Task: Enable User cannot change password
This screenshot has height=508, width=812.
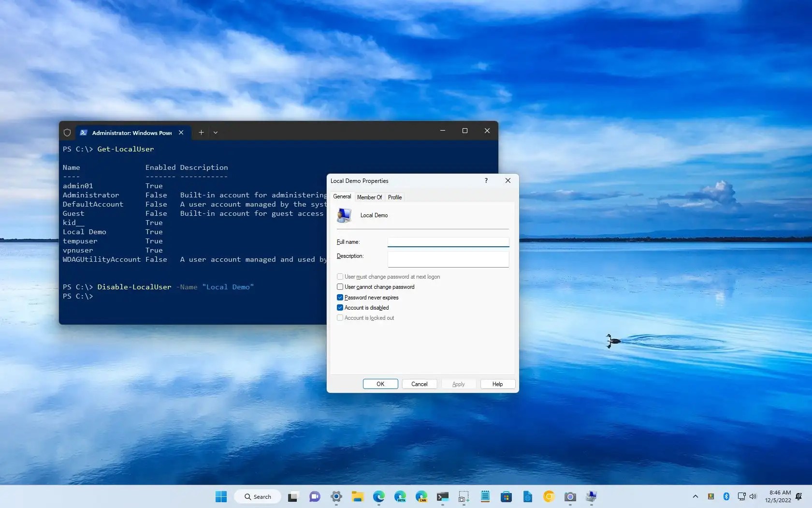Action: [x=340, y=287]
